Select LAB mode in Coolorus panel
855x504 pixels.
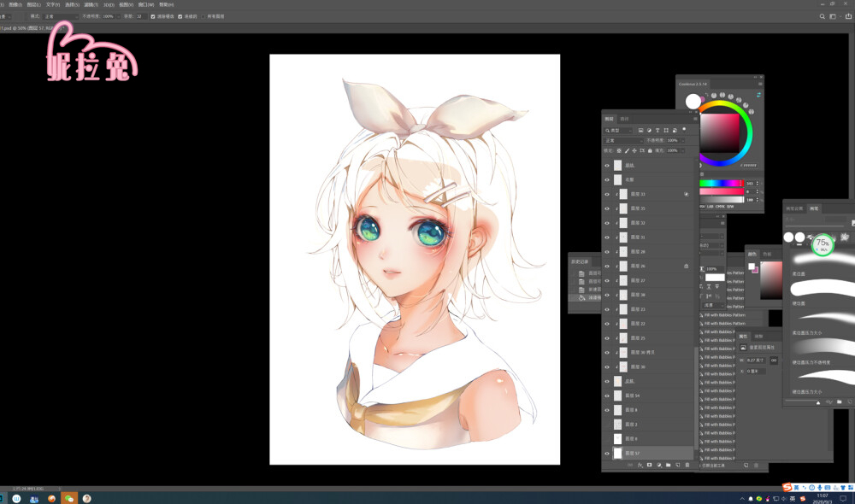[x=711, y=207]
